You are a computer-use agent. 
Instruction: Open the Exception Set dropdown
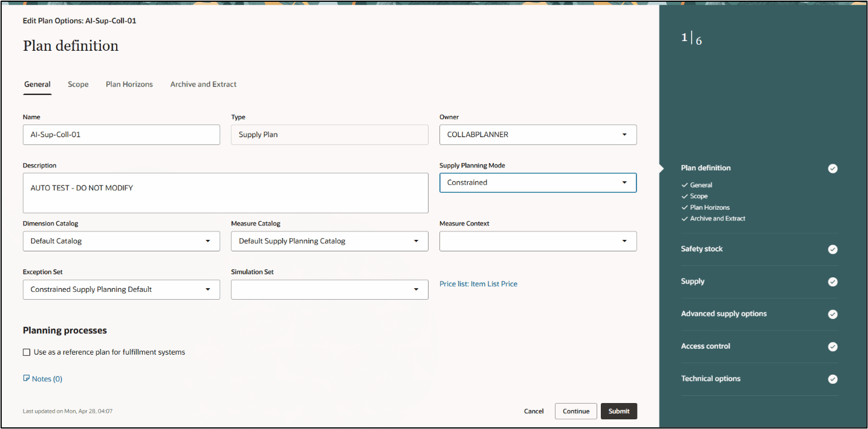(x=208, y=289)
